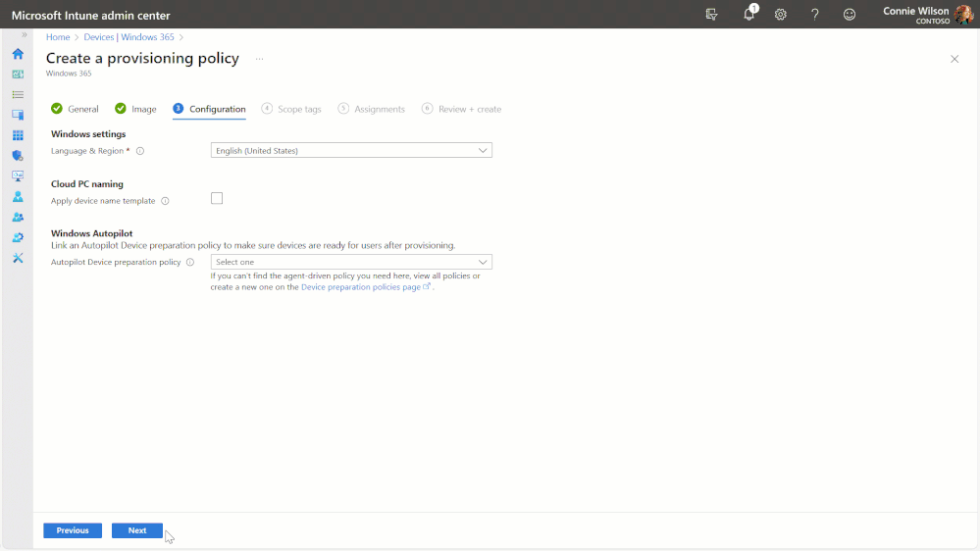980x551 pixels.
Task: Open the Home icon in sidebar
Action: pos(18,54)
